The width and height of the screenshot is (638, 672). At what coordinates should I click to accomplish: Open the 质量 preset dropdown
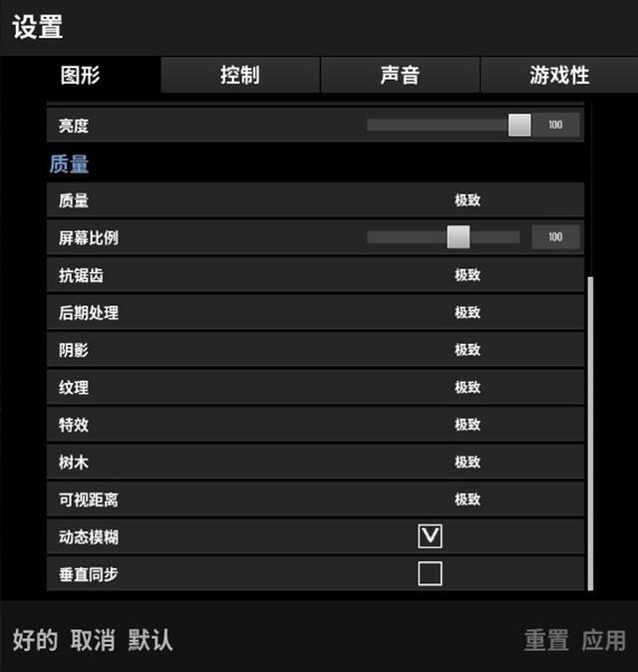click(x=468, y=200)
